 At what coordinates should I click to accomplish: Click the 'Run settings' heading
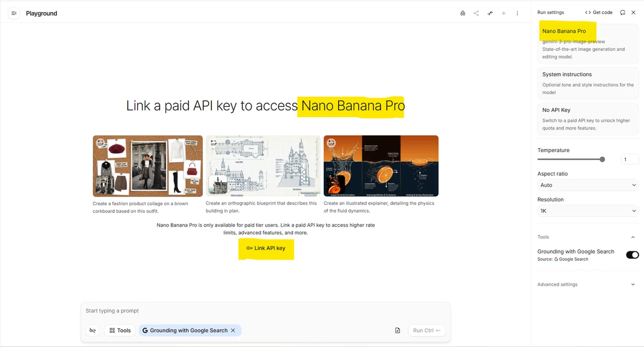tap(551, 12)
